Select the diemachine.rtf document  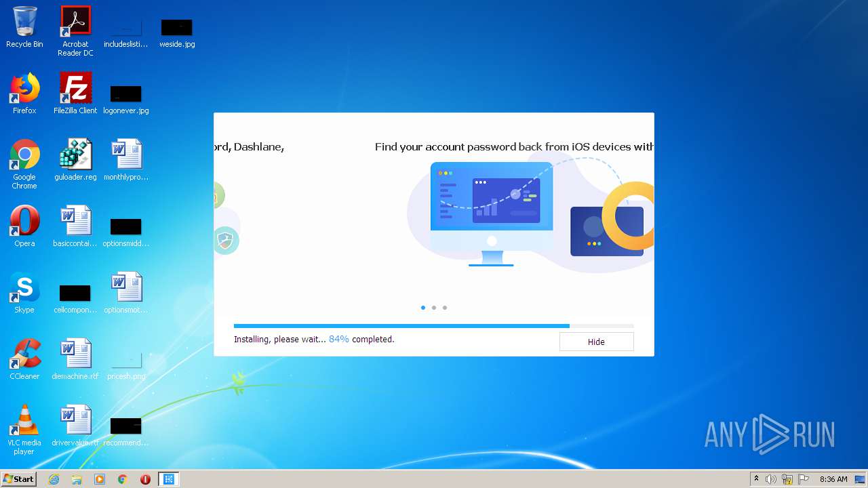click(75, 359)
